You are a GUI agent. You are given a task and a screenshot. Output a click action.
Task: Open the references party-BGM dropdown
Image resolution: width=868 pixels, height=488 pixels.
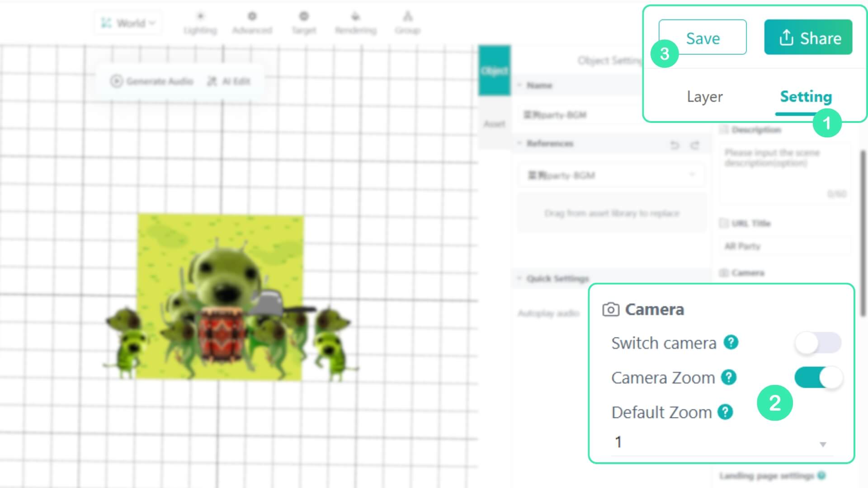(611, 175)
